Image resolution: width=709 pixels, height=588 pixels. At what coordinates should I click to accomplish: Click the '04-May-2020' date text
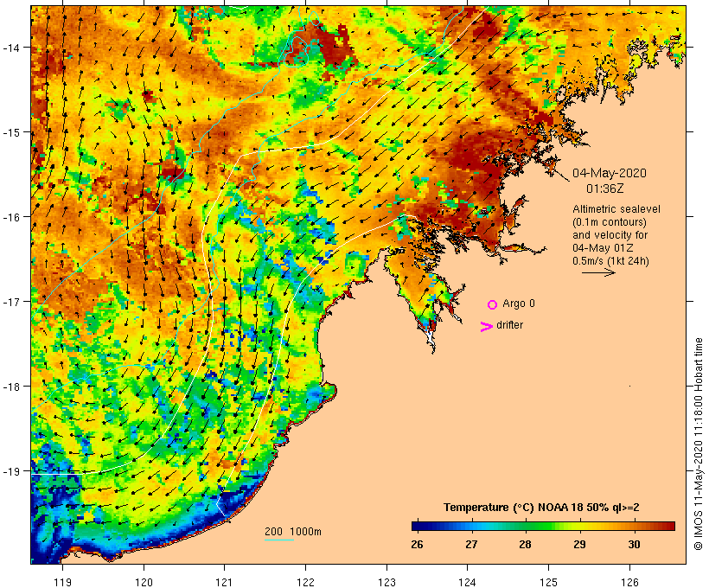tap(610, 173)
